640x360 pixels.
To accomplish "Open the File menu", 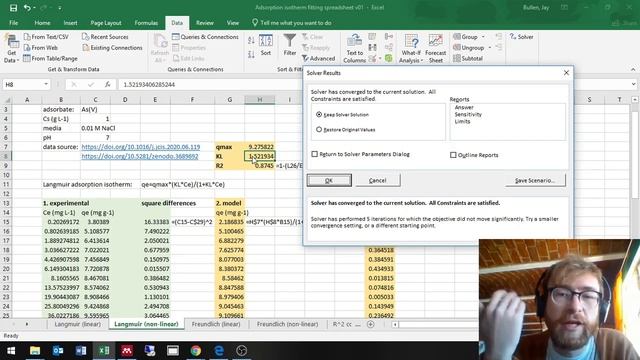I will 13,23.
